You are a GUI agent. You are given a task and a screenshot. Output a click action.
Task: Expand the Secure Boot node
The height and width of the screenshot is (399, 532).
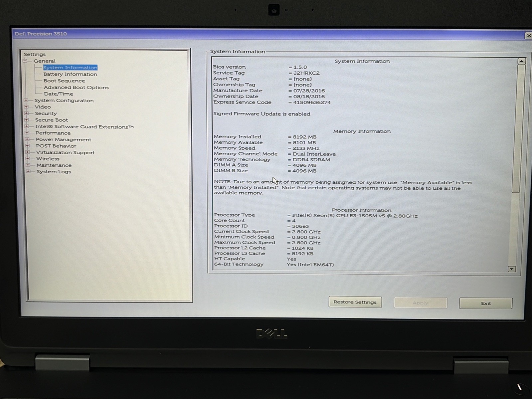tap(27, 120)
